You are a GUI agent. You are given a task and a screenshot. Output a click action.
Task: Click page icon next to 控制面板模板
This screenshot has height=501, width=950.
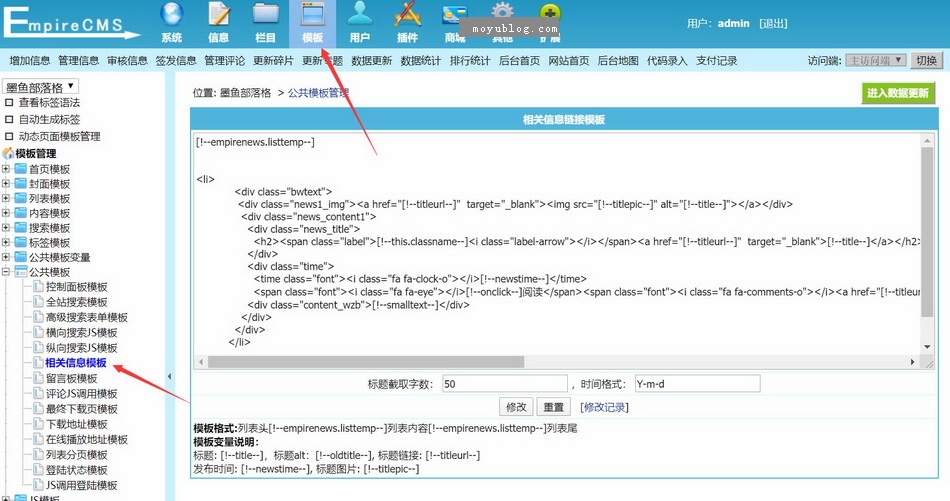(38, 287)
